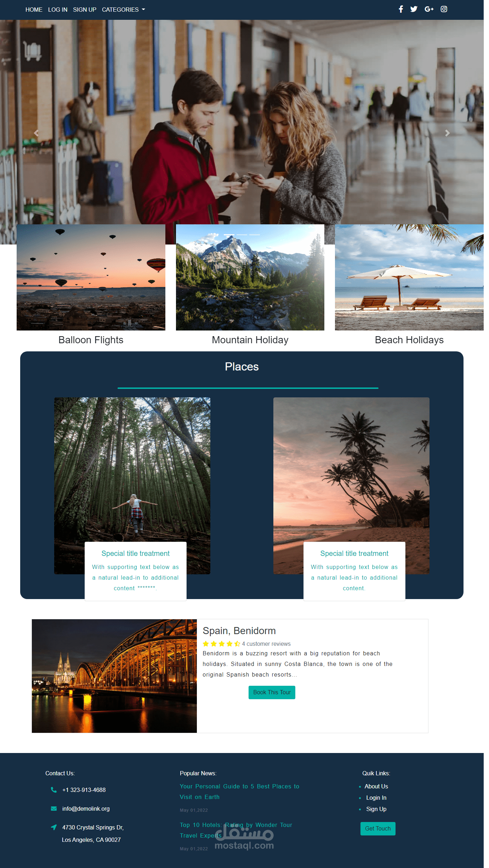This screenshot has height=868, width=489.
Task: Click the Book This Tour button
Action: click(272, 692)
